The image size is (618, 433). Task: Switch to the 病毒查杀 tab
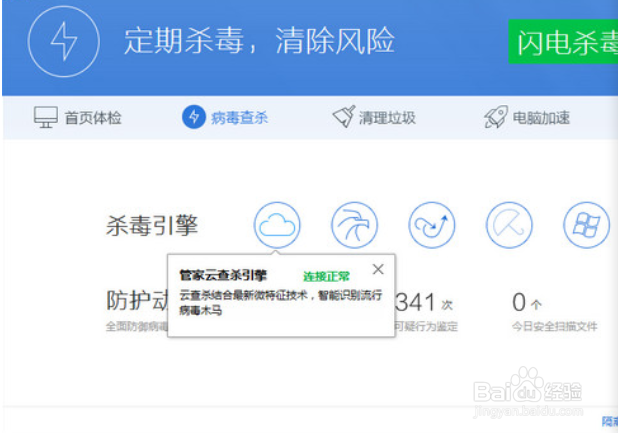[x=225, y=117]
